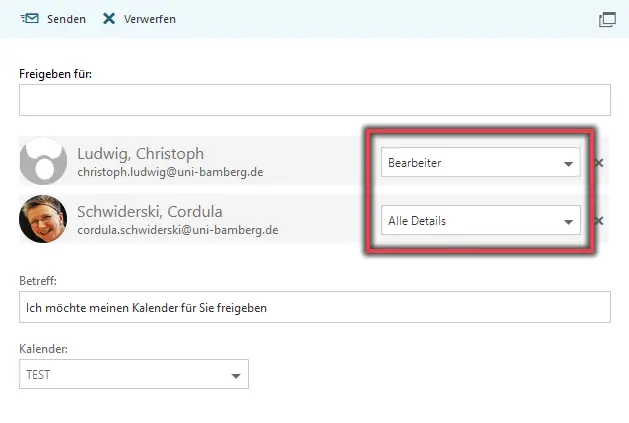Focus the Freigeben für input field
The image size is (629, 423).
315,100
